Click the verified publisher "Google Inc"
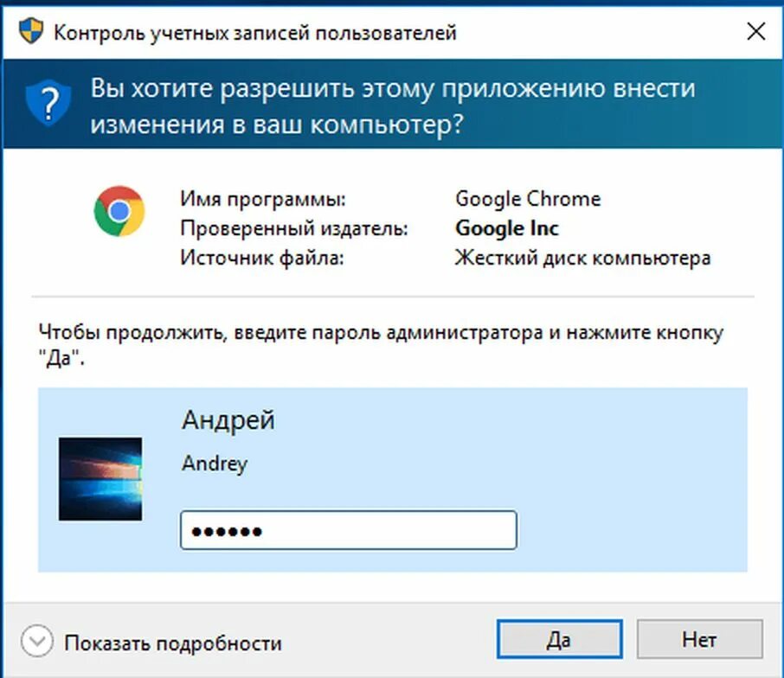 coord(507,228)
